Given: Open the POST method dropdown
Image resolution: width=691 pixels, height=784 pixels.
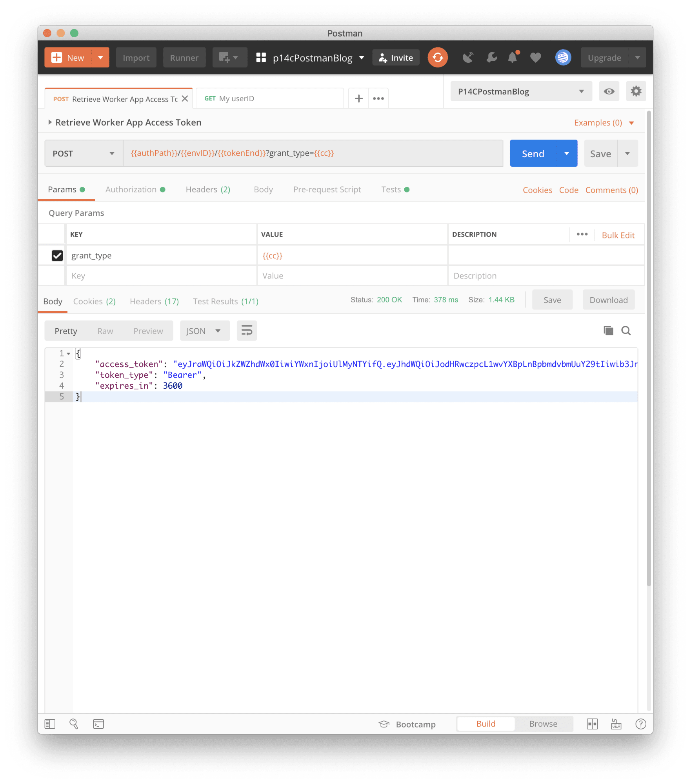Looking at the screenshot, I should coord(84,153).
